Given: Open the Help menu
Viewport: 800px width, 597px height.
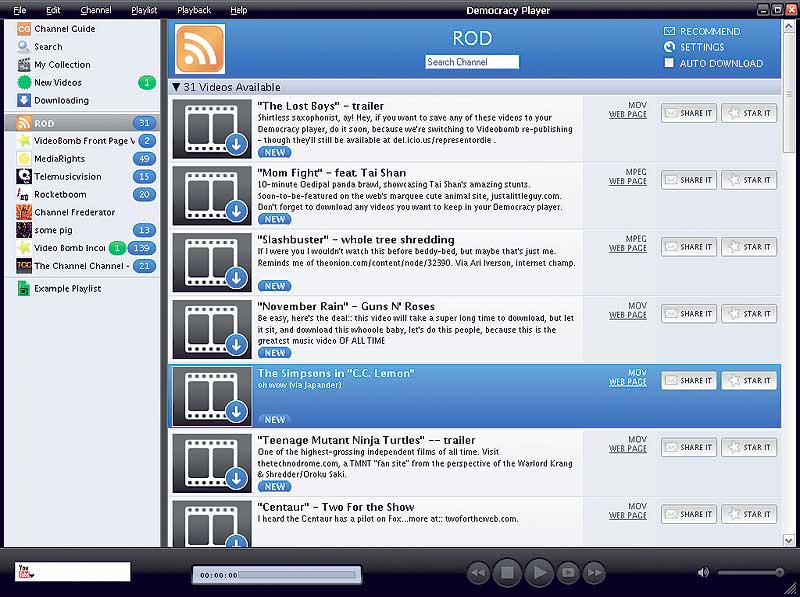Looking at the screenshot, I should (238, 10).
